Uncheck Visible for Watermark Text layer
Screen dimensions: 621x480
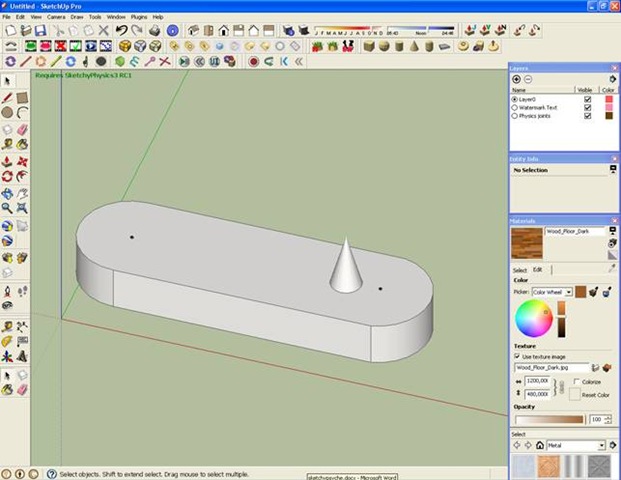coord(587,108)
